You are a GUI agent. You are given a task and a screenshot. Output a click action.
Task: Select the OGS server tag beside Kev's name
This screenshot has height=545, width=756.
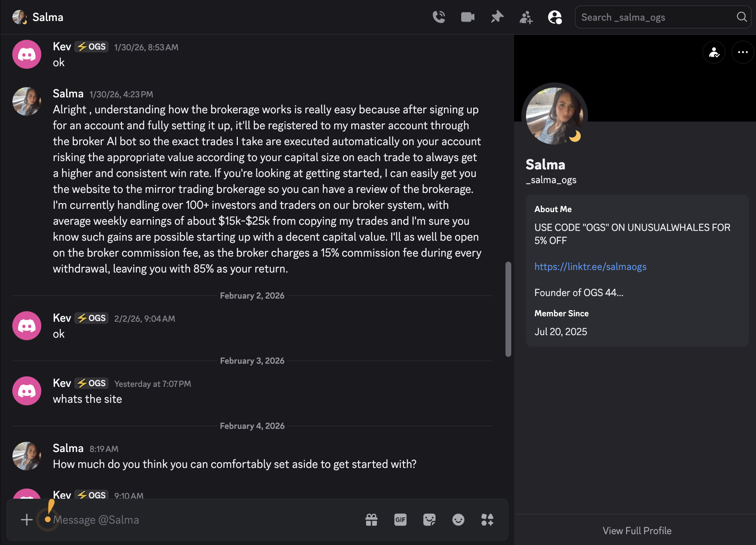(91, 46)
